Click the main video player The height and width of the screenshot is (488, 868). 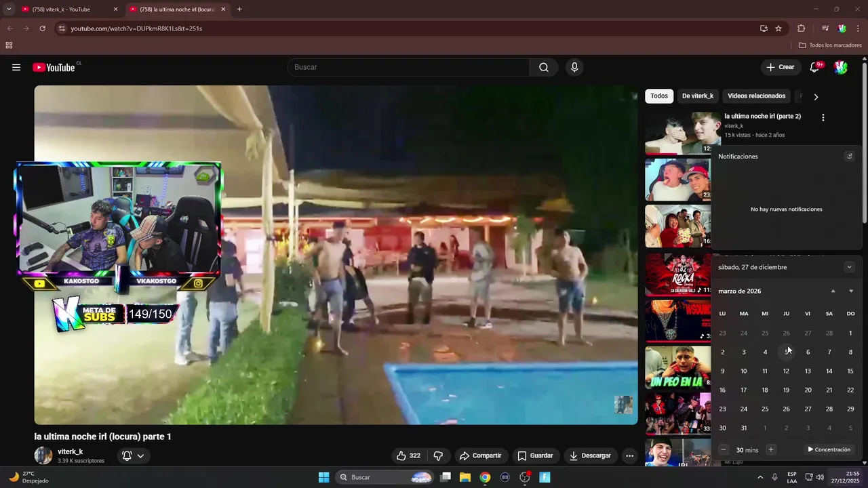click(x=336, y=255)
